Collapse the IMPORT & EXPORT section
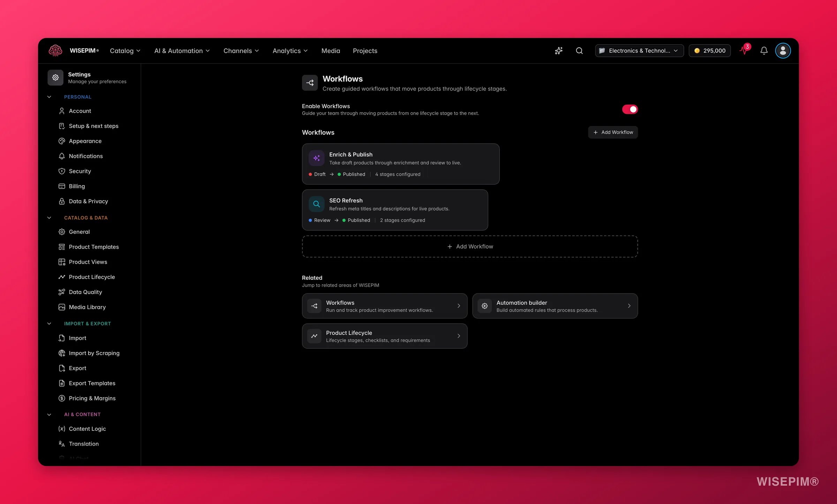The height and width of the screenshot is (504, 837). click(49, 324)
